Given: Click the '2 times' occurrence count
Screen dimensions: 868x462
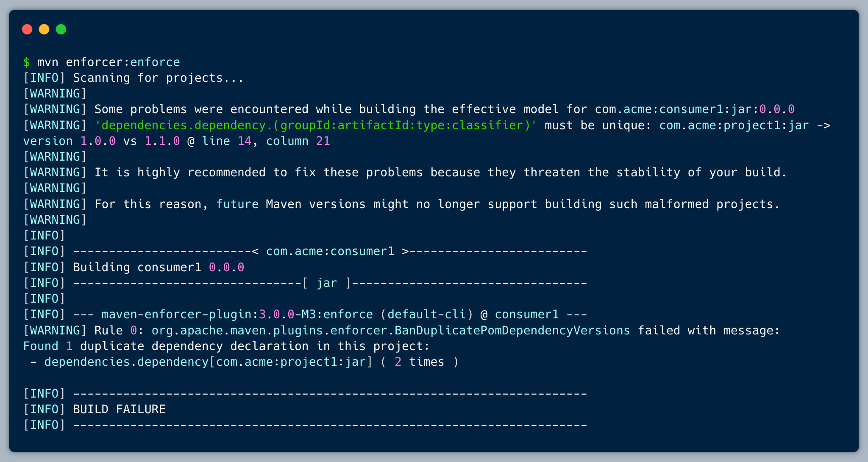Looking at the screenshot, I should 419,362.
